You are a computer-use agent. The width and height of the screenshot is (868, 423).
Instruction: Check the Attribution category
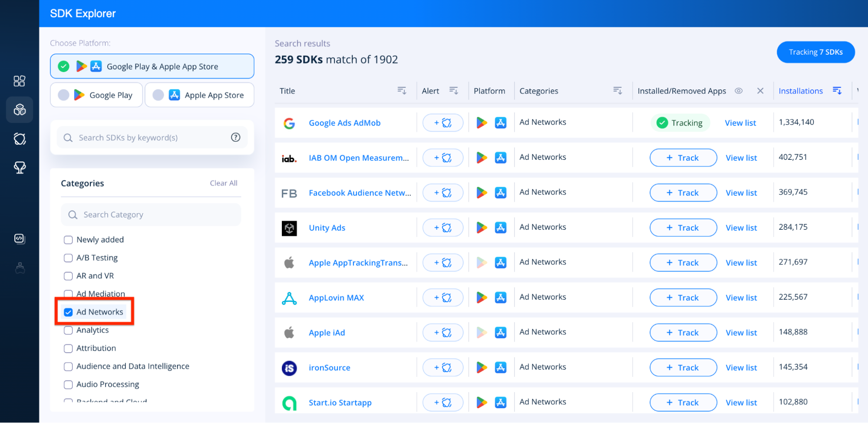pyautogui.click(x=68, y=348)
